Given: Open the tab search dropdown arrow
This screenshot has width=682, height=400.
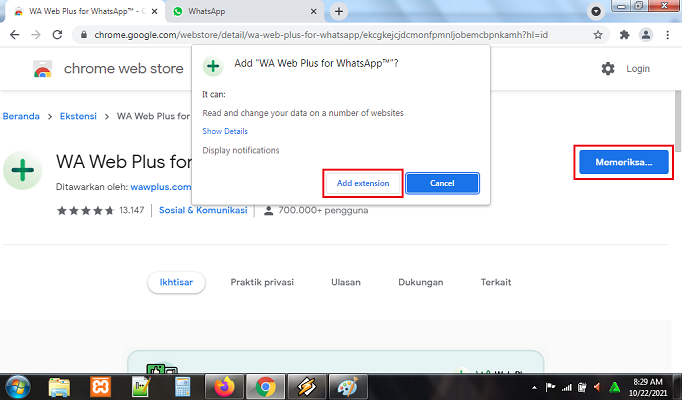Looking at the screenshot, I should point(596,11).
